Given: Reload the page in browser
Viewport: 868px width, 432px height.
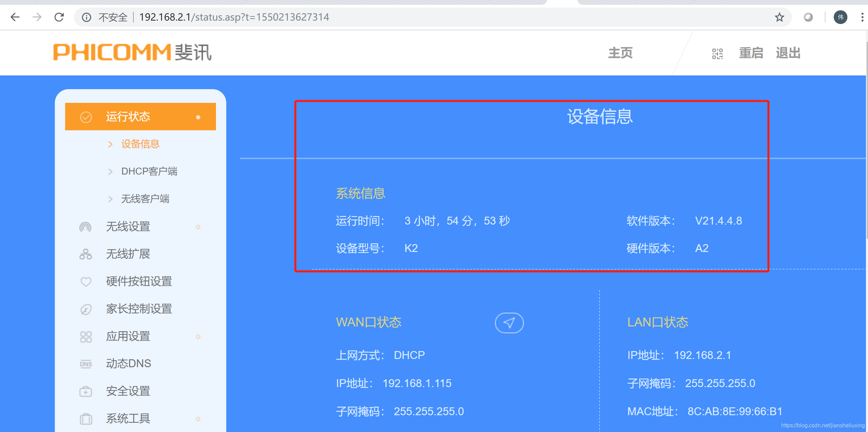Looking at the screenshot, I should click(x=59, y=17).
